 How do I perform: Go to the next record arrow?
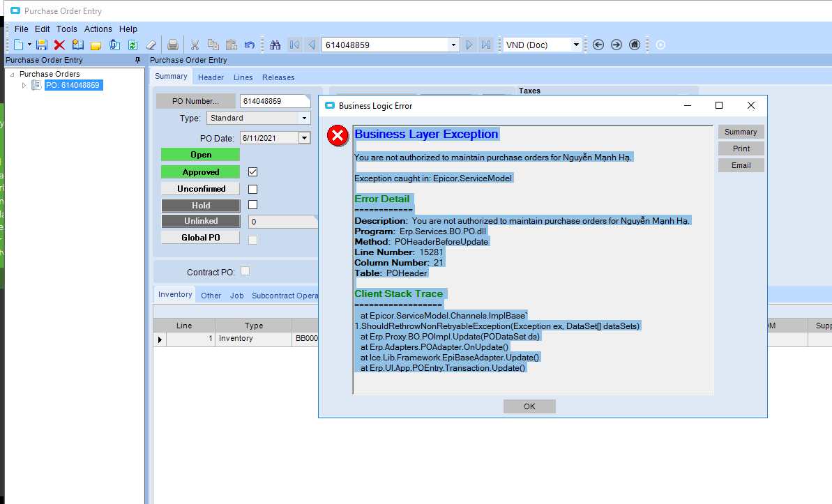pos(469,45)
